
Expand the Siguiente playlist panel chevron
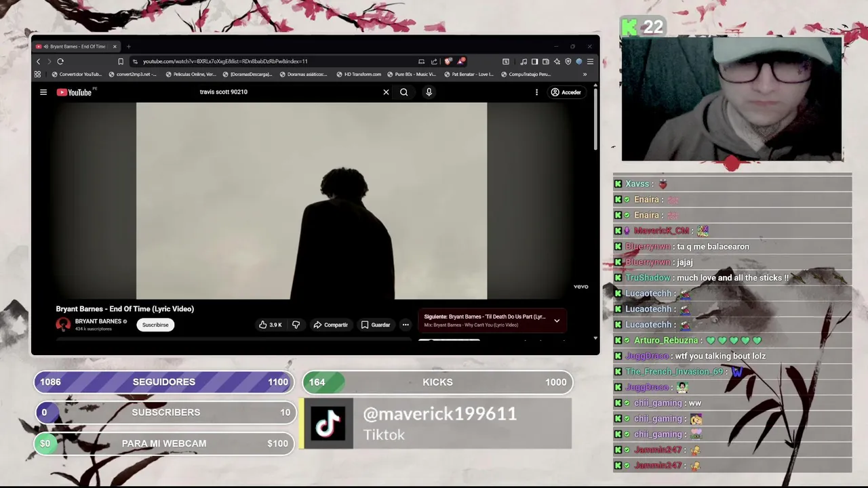pos(557,321)
